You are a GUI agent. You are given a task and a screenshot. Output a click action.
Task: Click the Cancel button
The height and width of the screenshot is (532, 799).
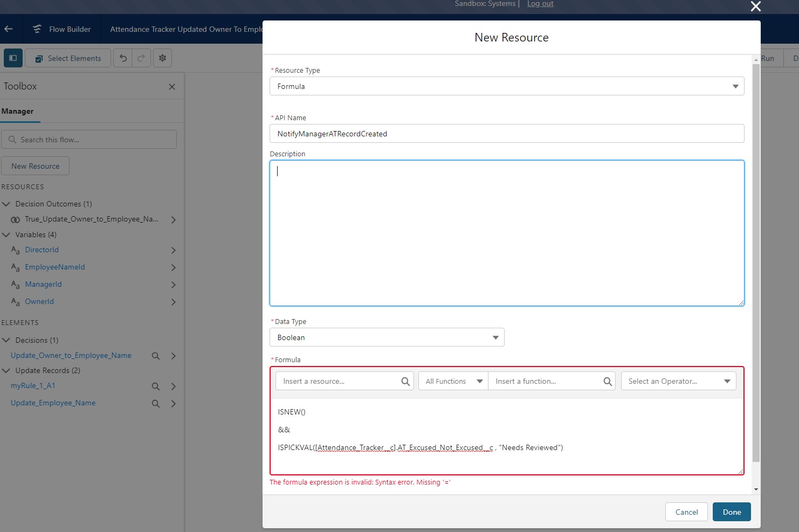pyautogui.click(x=686, y=512)
